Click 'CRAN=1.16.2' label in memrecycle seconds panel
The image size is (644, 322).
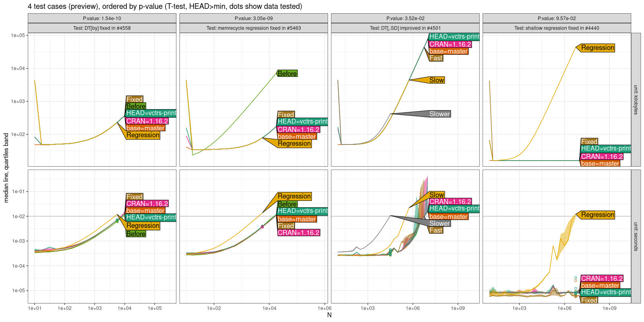299,233
